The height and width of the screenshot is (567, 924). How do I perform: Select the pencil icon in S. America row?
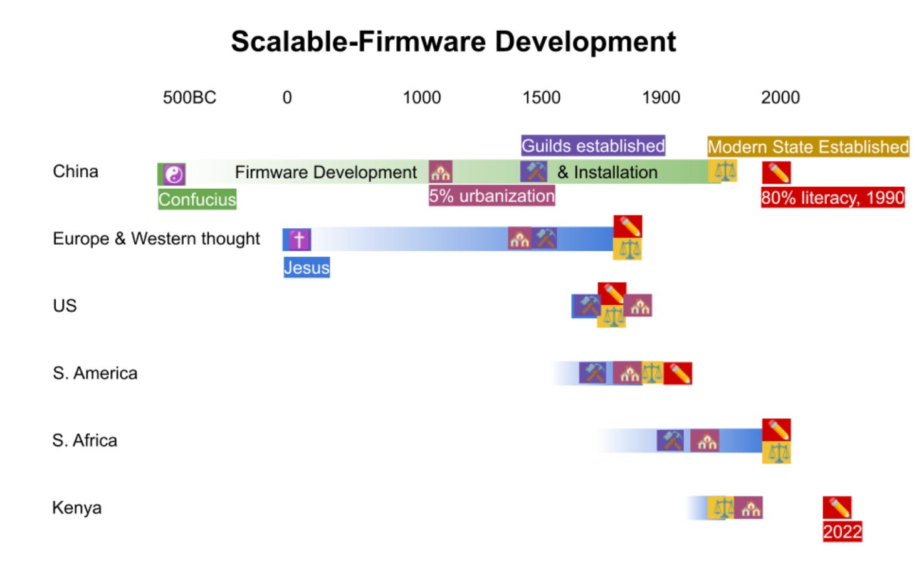tap(678, 373)
